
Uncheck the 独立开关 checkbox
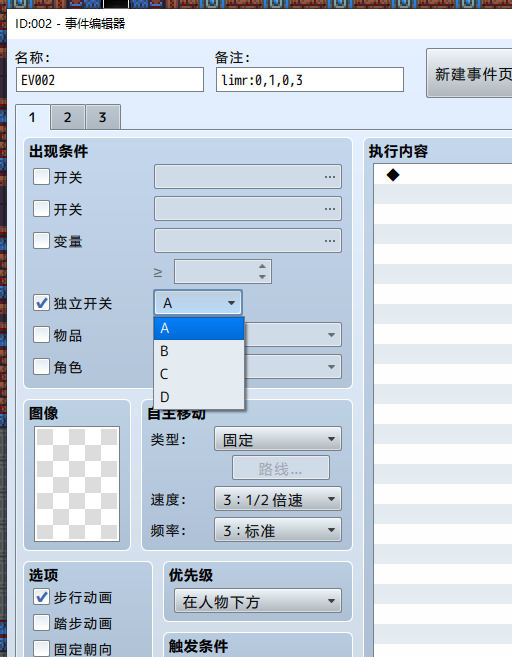pos(41,303)
